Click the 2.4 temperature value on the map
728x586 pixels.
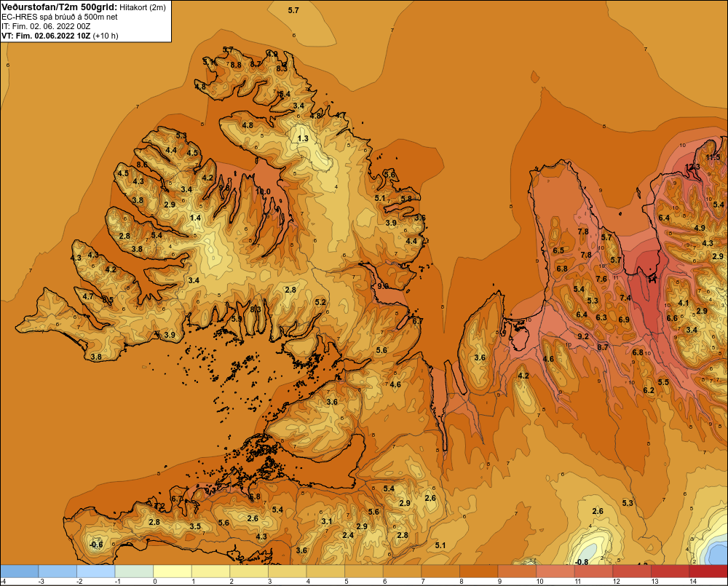[x=348, y=535]
